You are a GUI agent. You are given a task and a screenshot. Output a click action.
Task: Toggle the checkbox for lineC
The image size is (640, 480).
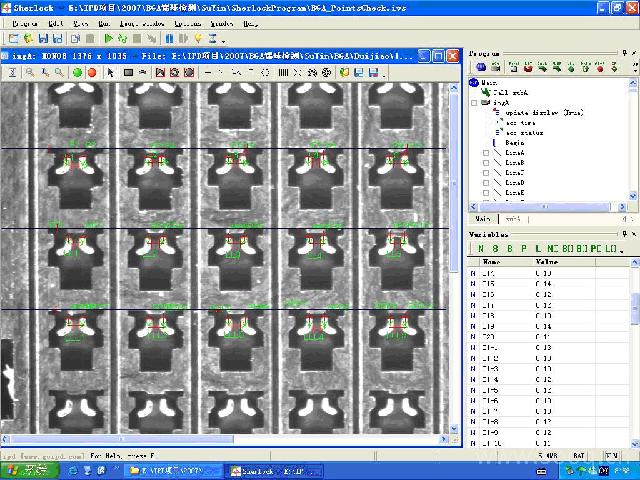pos(486,173)
